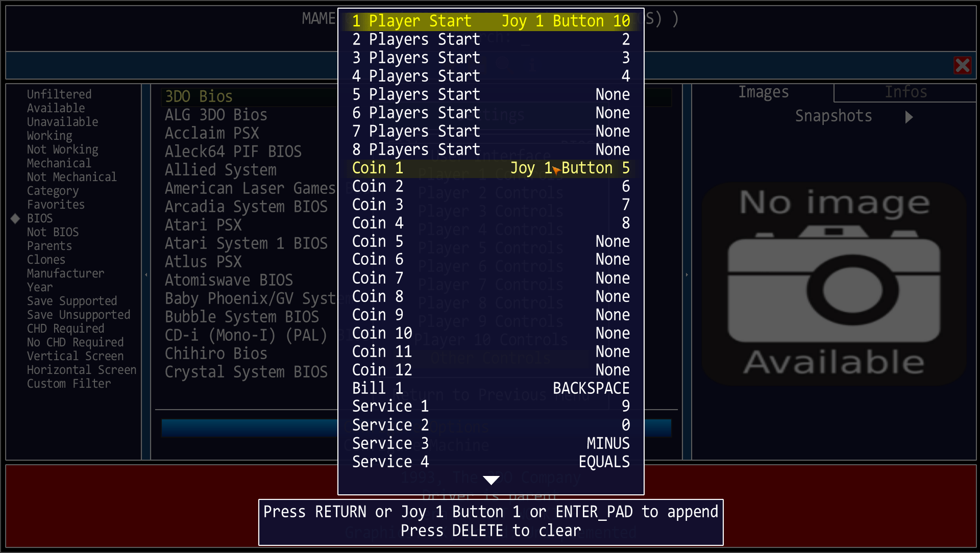The width and height of the screenshot is (980, 553).
Task: Select the Service 3 input row
Action: [x=491, y=443]
